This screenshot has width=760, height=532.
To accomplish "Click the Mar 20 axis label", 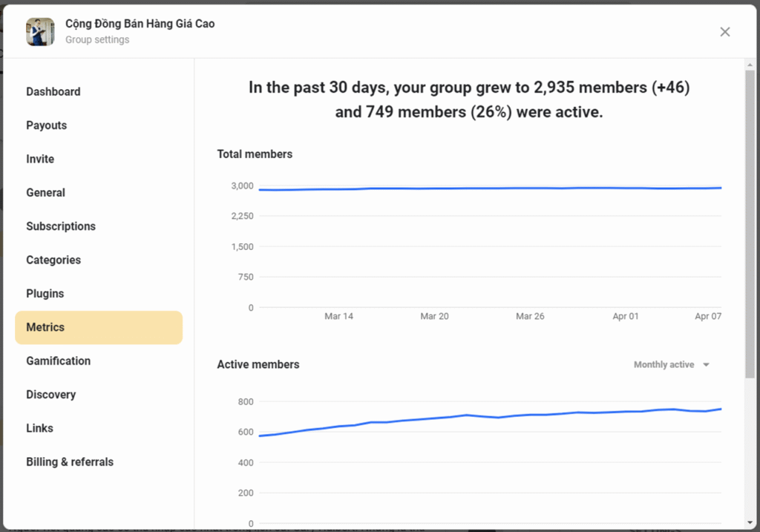I will [x=434, y=316].
